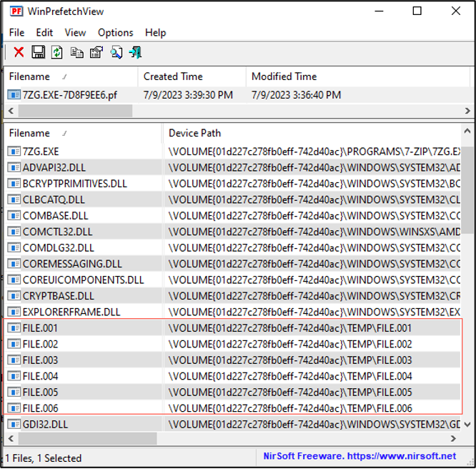Select the 7ZG.EXE row in lower list
The image size is (476, 469).
(233, 152)
